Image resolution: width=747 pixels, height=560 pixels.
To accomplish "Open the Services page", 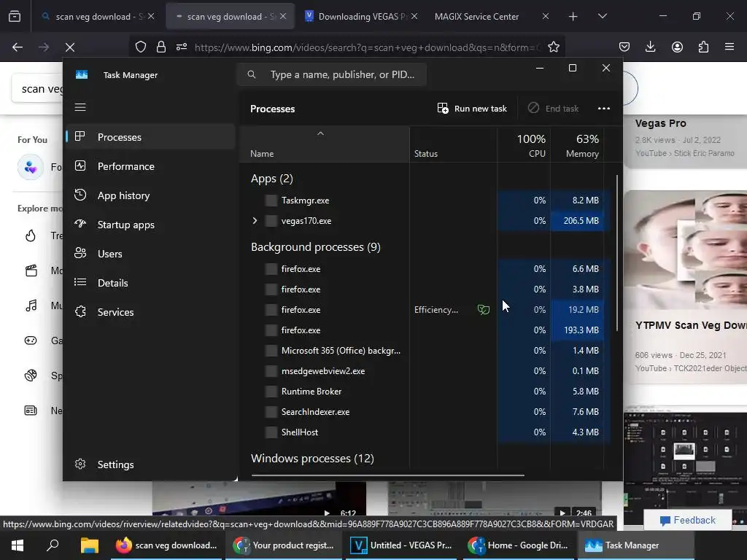I will (150, 312).
